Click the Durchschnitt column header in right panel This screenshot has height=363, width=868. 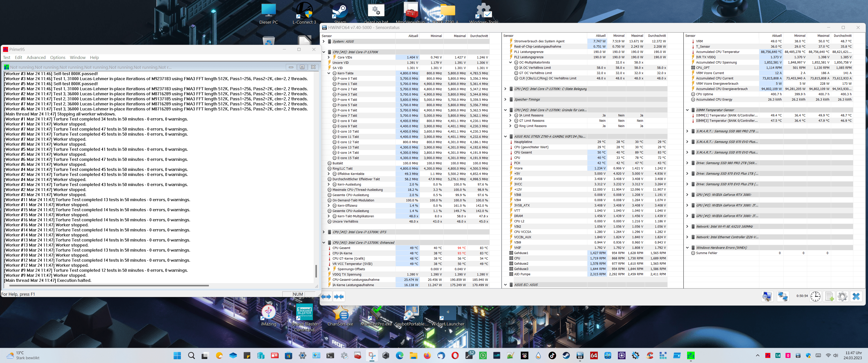[842, 36]
